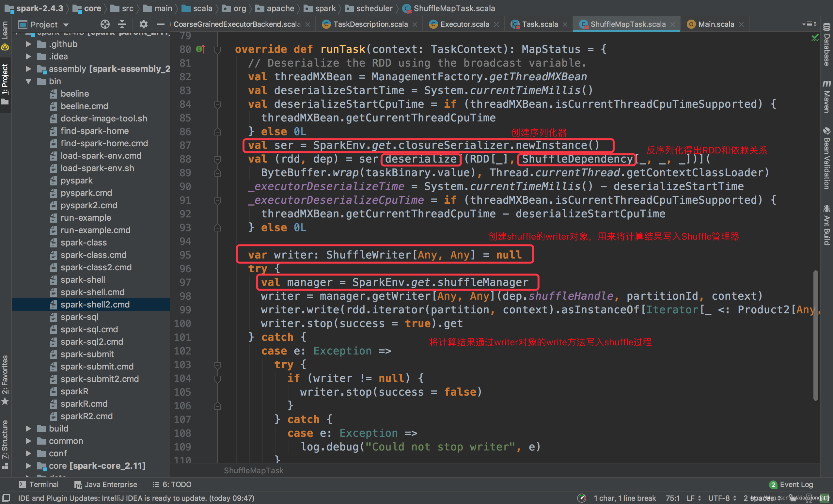
Task: Open the Event Log
Action: (x=791, y=484)
